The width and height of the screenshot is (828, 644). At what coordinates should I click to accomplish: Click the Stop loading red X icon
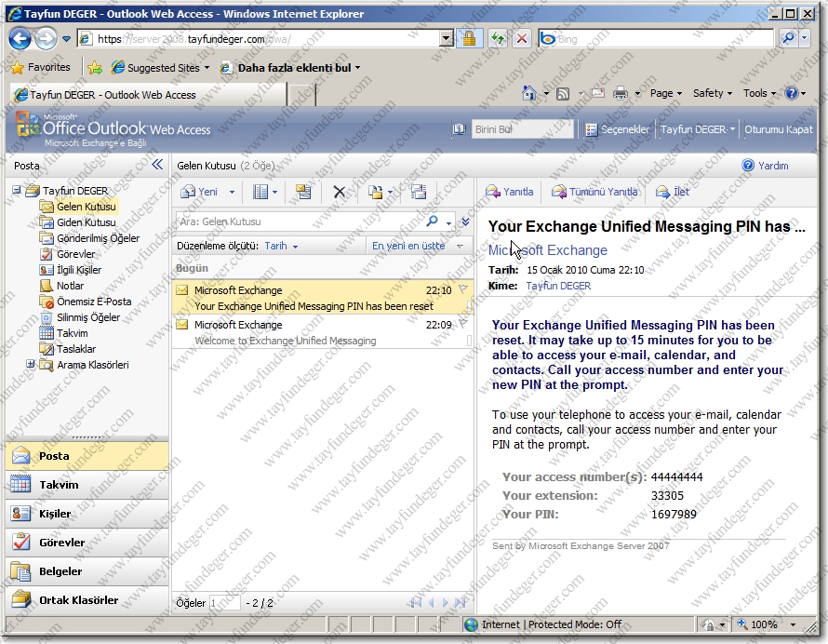click(x=522, y=38)
